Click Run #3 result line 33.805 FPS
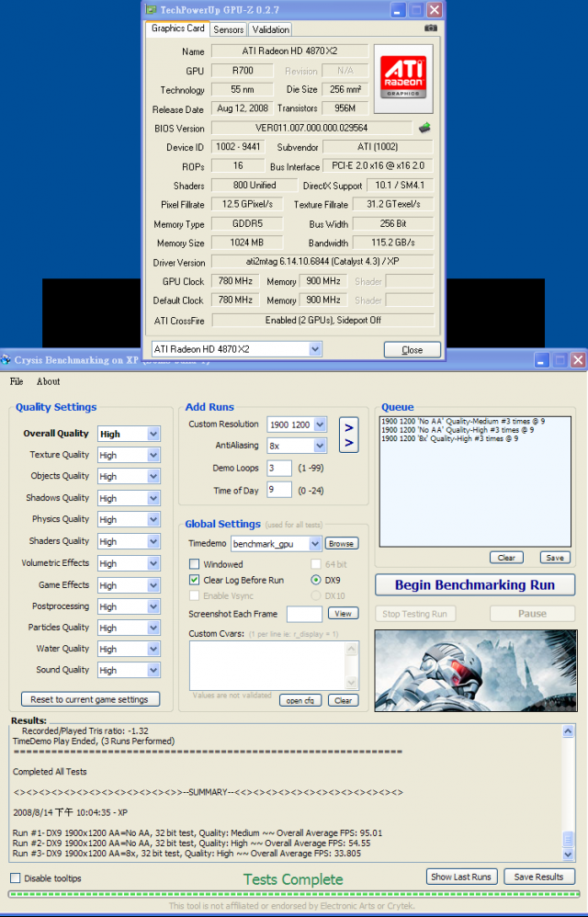588x917 pixels. (187, 854)
